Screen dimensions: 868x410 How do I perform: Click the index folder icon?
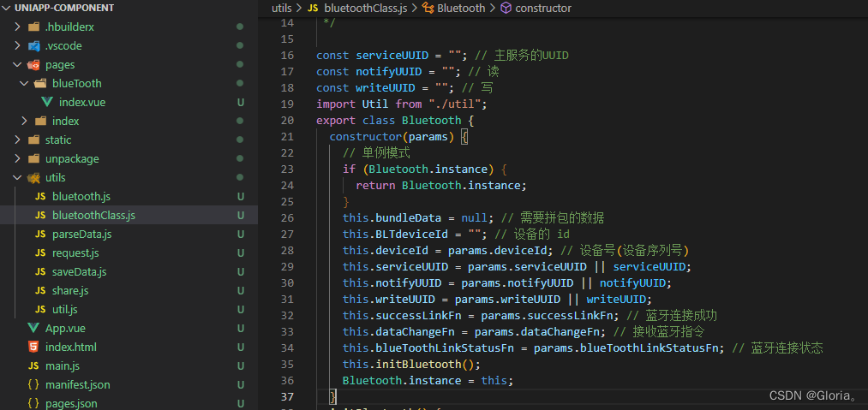click(x=40, y=121)
